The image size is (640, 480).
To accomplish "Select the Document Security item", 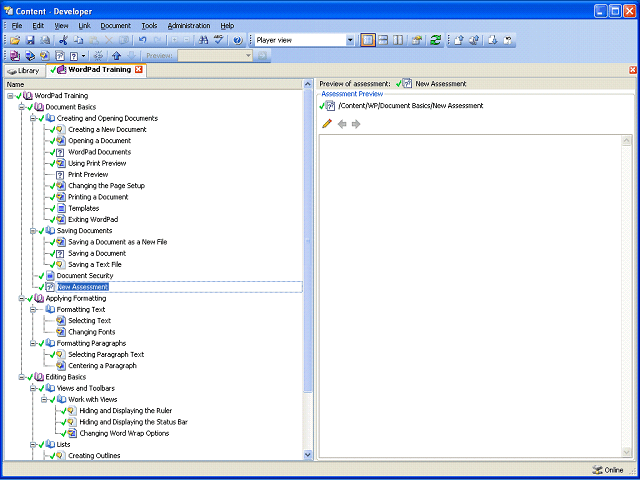I will pos(85,276).
